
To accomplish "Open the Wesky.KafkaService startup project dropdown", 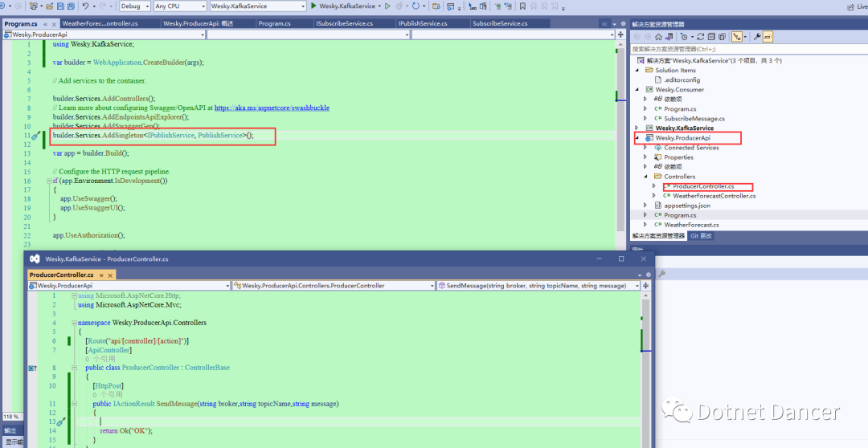I will click(x=258, y=6).
